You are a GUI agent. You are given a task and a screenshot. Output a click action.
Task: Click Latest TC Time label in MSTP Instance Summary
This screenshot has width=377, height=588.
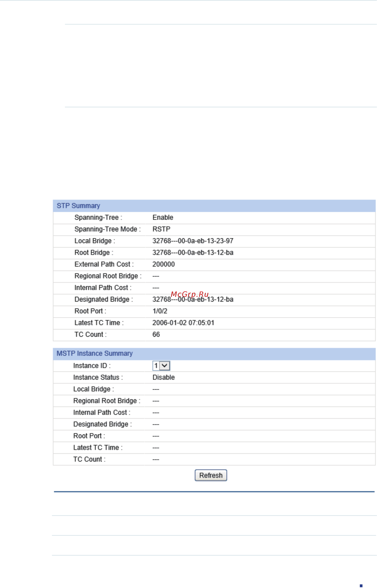tap(98, 448)
